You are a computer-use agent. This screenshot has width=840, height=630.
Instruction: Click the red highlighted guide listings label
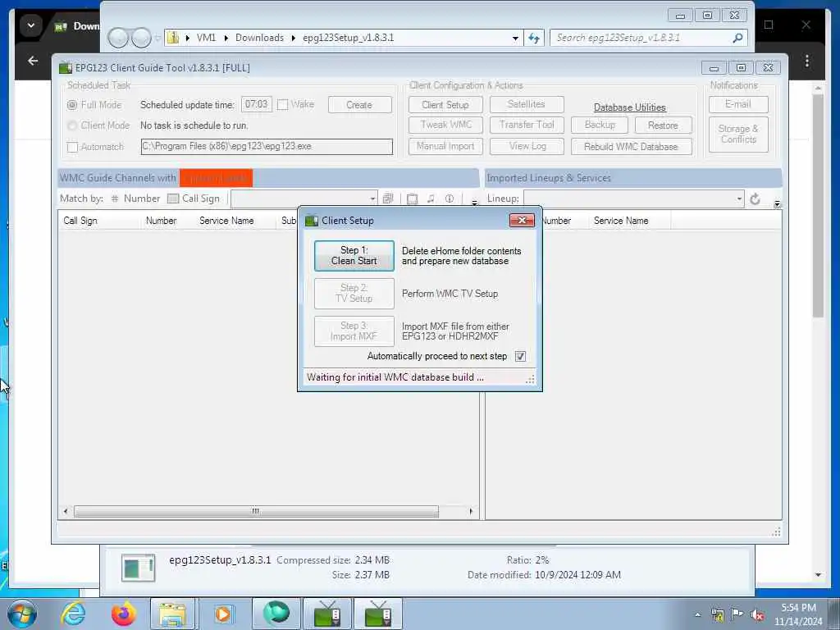[x=216, y=178]
